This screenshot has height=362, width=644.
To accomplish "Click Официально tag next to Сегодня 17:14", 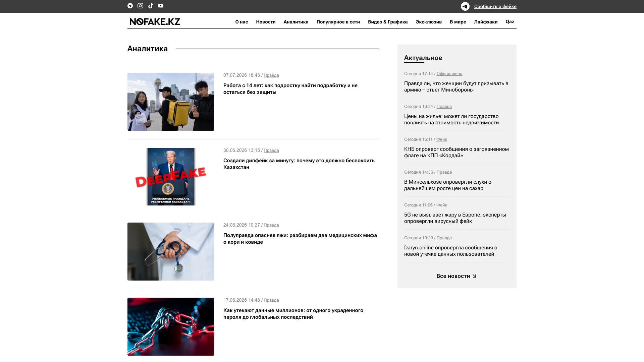I will coord(449,74).
